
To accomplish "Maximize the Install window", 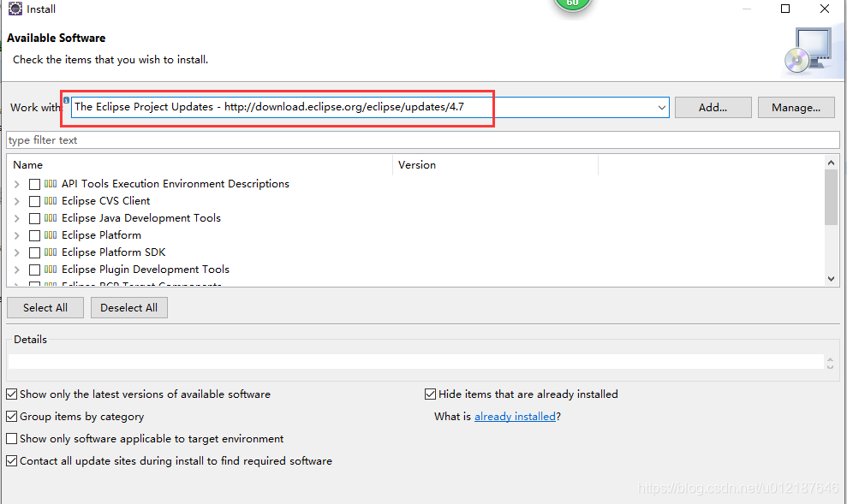I will pos(785,9).
